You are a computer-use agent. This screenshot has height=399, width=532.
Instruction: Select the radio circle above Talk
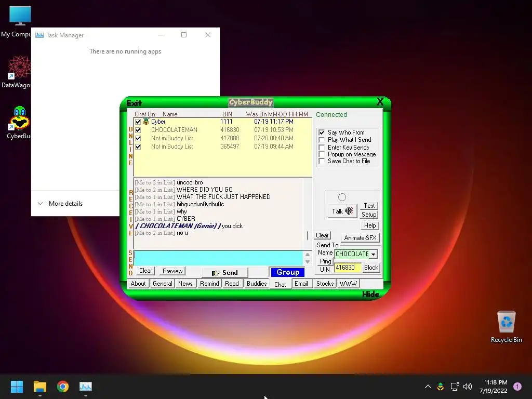pos(342,197)
